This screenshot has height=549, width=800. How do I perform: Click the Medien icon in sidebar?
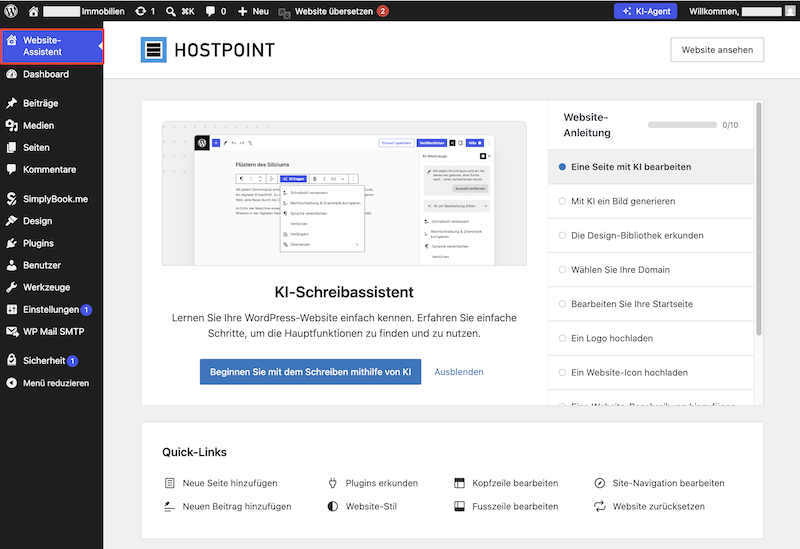click(12, 126)
